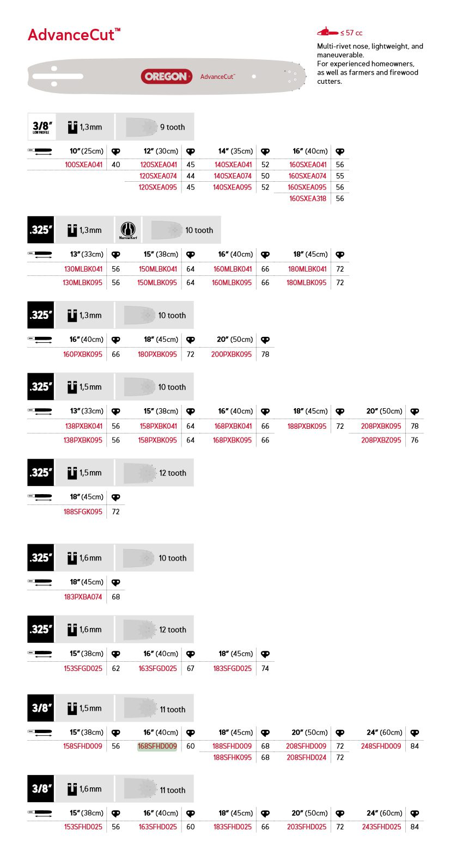The width and height of the screenshot is (463, 868).
Task: Click the NarrowKerf icon
Action: 128,230
